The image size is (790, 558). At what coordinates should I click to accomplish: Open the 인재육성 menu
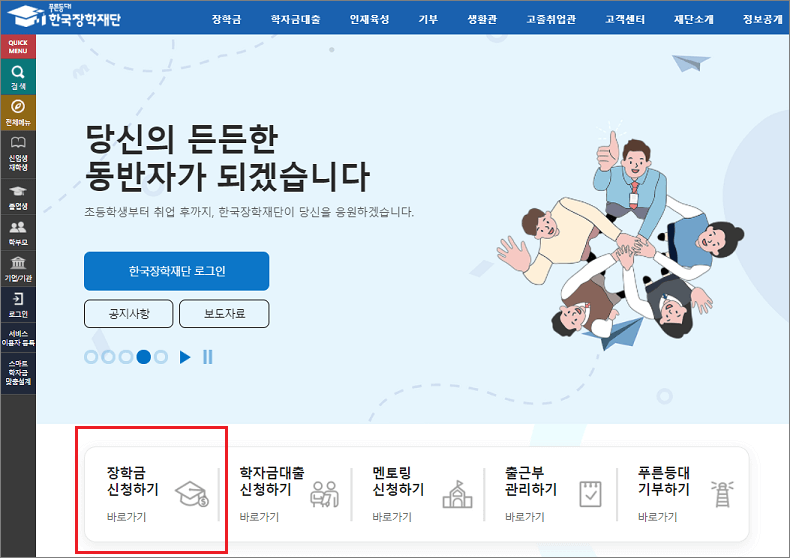369,19
